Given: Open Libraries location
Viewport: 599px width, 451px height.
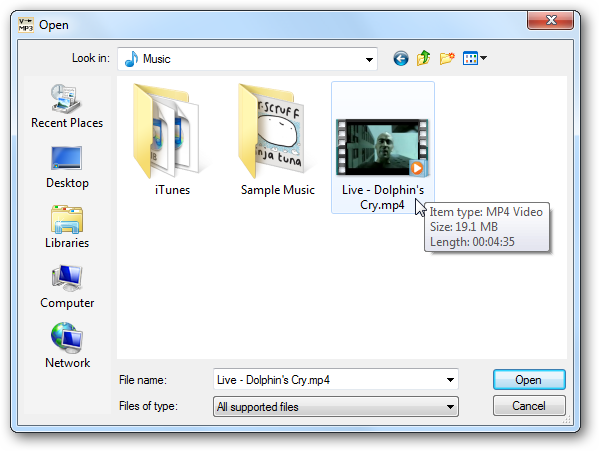Looking at the screenshot, I should coord(67,227).
